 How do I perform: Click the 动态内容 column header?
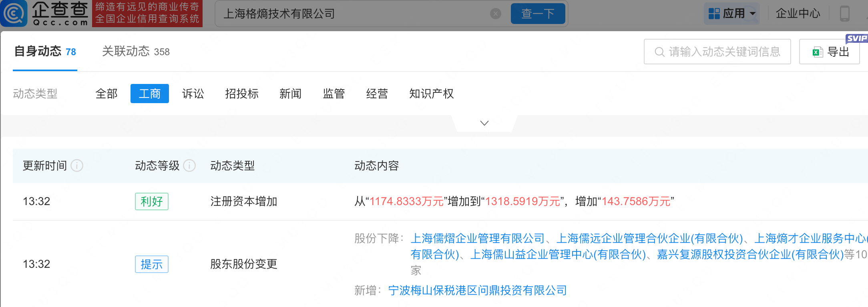click(x=377, y=165)
